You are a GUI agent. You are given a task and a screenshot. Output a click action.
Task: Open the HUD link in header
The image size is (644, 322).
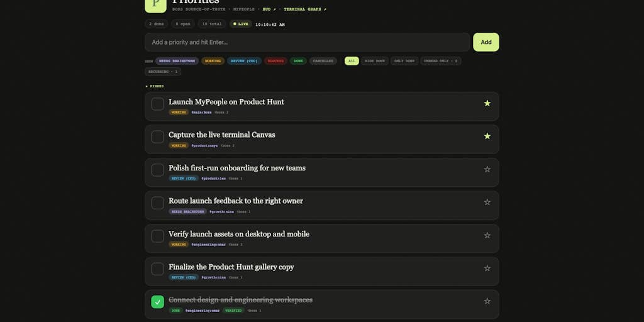coord(269,9)
